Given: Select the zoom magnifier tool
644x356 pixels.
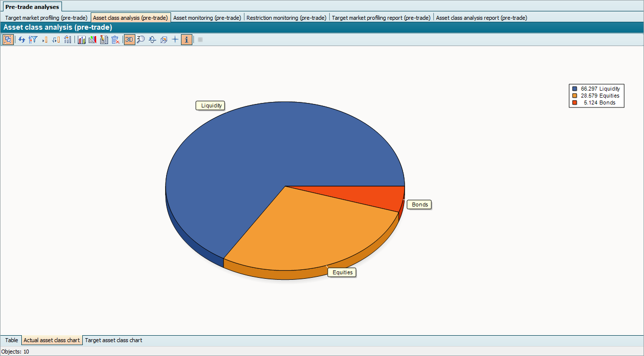Looking at the screenshot, I should [141, 40].
